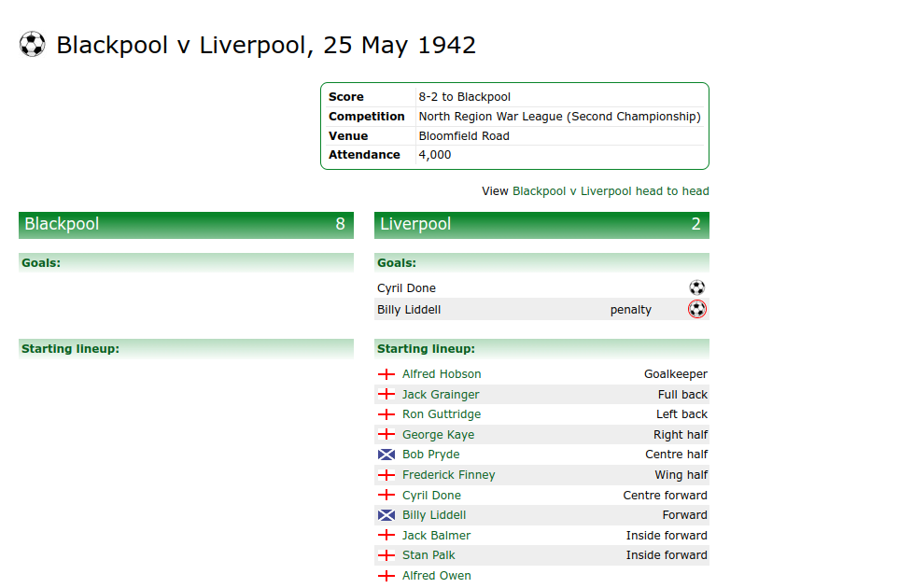Click the Scotland flag beside Bob Pryde
The height and width of the screenshot is (588, 899).
pos(386,455)
